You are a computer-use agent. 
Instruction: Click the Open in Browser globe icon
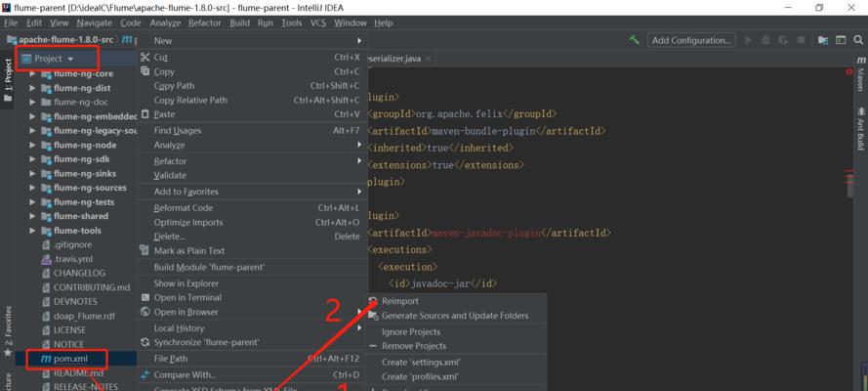coord(145,312)
